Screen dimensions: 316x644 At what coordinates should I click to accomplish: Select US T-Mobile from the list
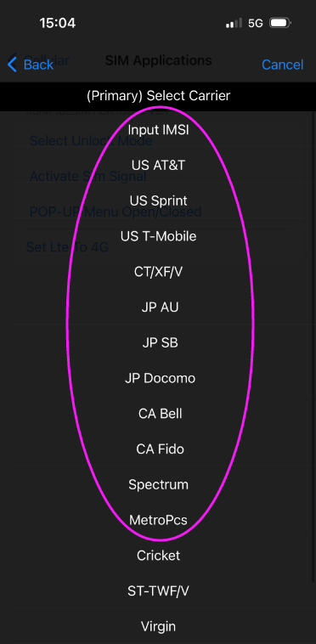(158, 236)
